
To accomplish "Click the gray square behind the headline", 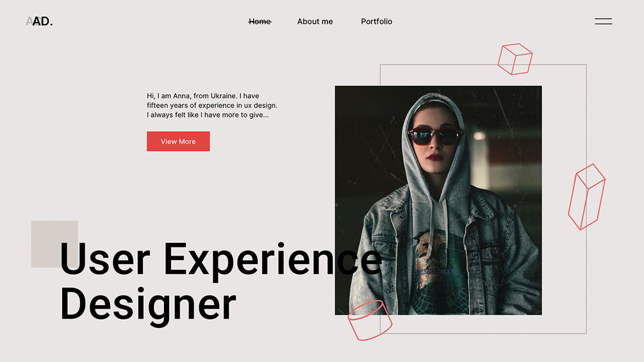I will point(54,244).
